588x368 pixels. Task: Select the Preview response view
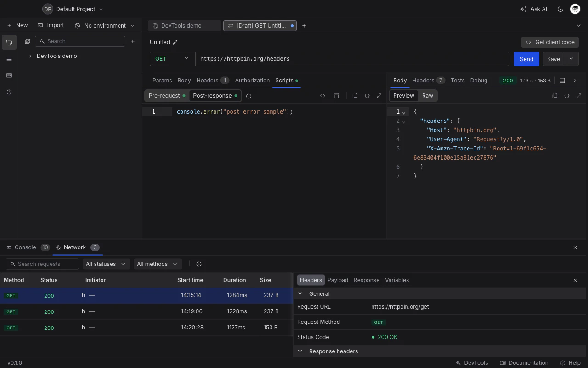click(404, 96)
